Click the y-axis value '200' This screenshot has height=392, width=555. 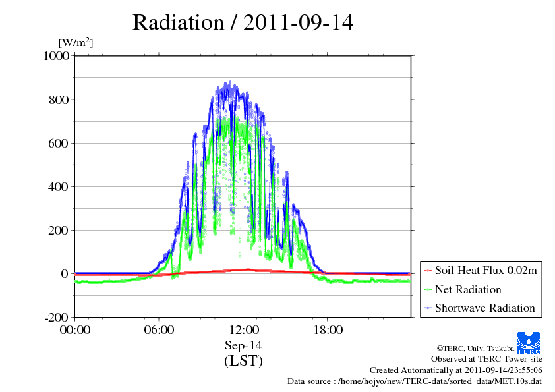click(x=59, y=231)
